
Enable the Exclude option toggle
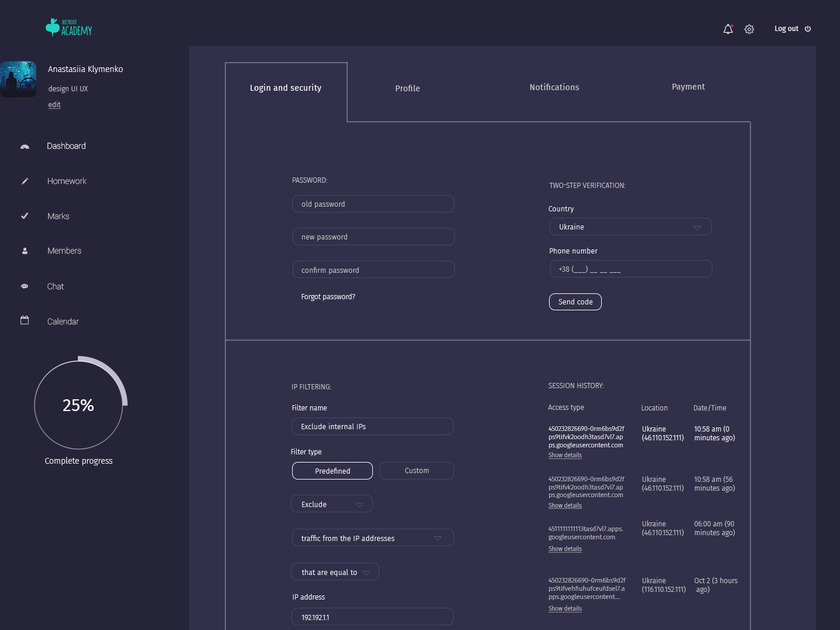click(x=331, y=504)
